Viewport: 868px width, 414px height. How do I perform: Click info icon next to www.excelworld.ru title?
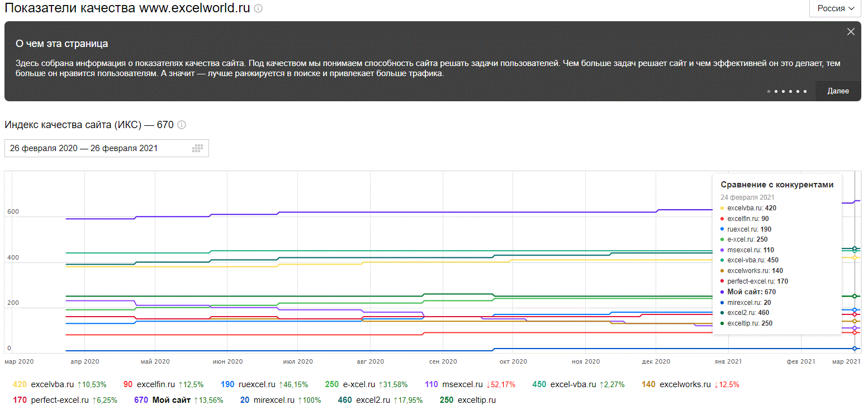pos(258,9)
